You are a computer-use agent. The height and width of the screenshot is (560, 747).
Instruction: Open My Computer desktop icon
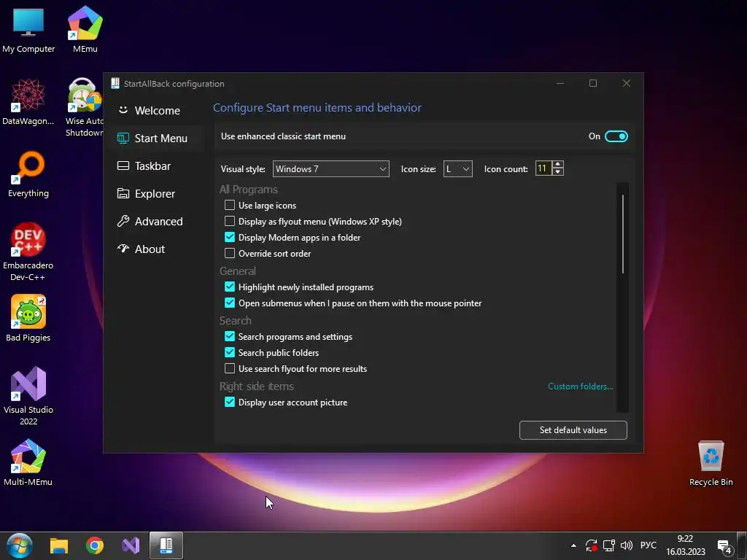[x=28, y=29]
